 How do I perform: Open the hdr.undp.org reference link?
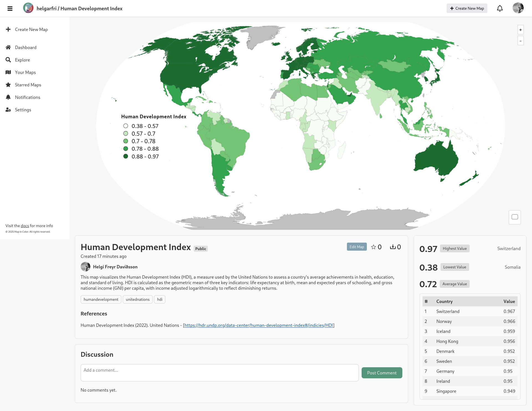pyautogui.click(x=259, y=325)
